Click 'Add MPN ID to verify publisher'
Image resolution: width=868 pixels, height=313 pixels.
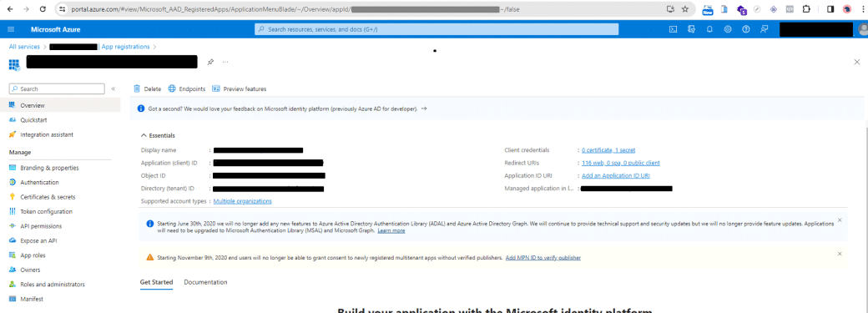[x=543, y=258]
